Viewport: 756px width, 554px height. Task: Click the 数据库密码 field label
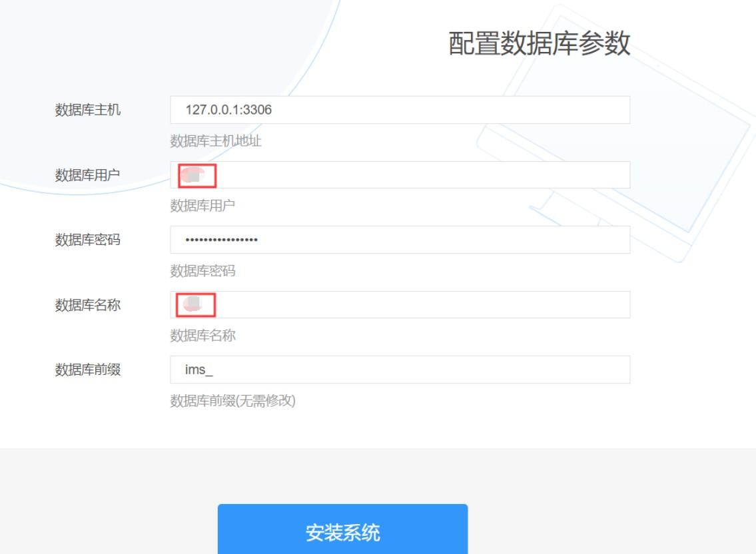(x=88, y=240)
